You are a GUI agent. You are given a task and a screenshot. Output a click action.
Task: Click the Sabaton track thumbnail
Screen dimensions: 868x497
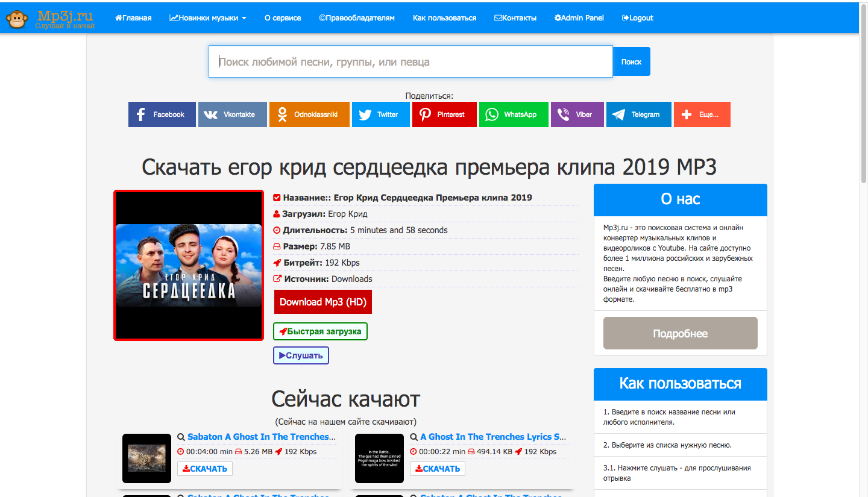(146, 458)
